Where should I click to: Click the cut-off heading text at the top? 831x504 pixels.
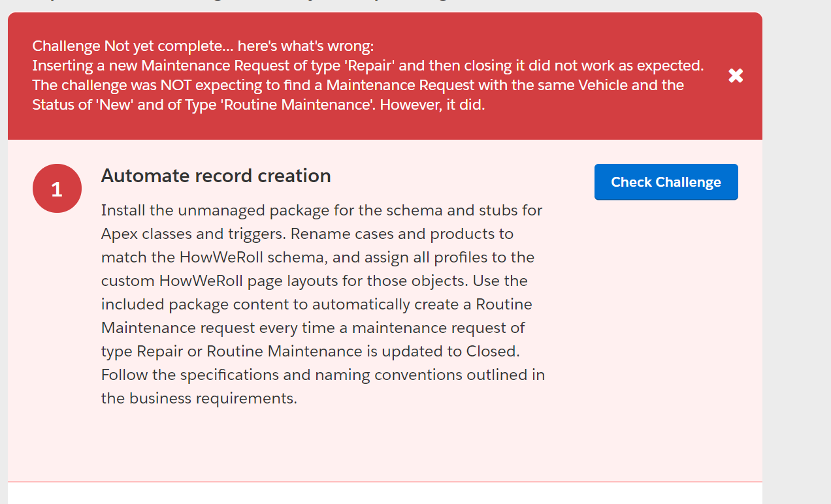pyautogui.click(x=261, y=2)
